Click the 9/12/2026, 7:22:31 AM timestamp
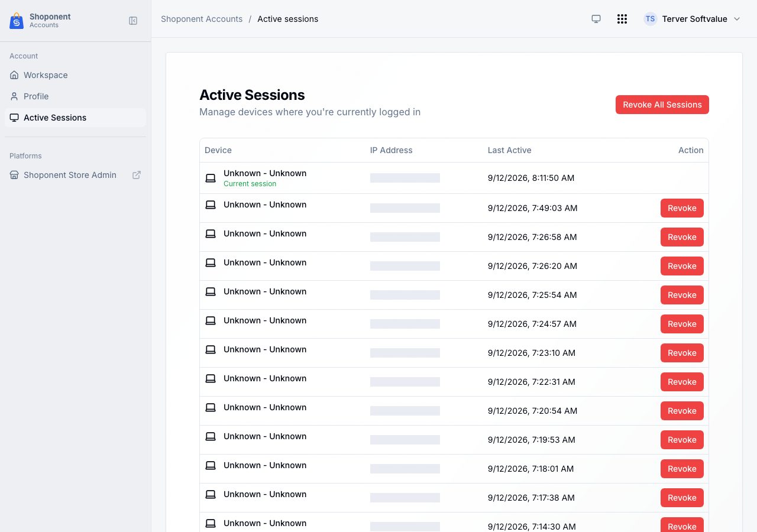 (532, 382)
